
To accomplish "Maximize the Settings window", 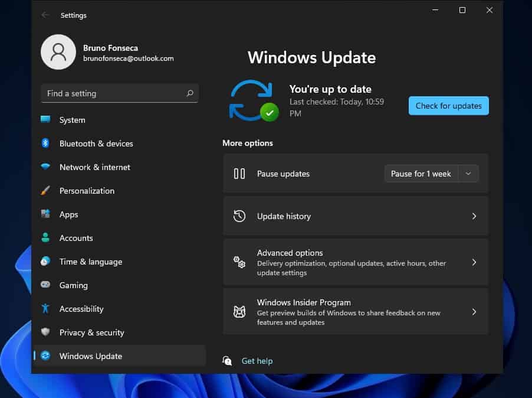I will tap(462, 10).
